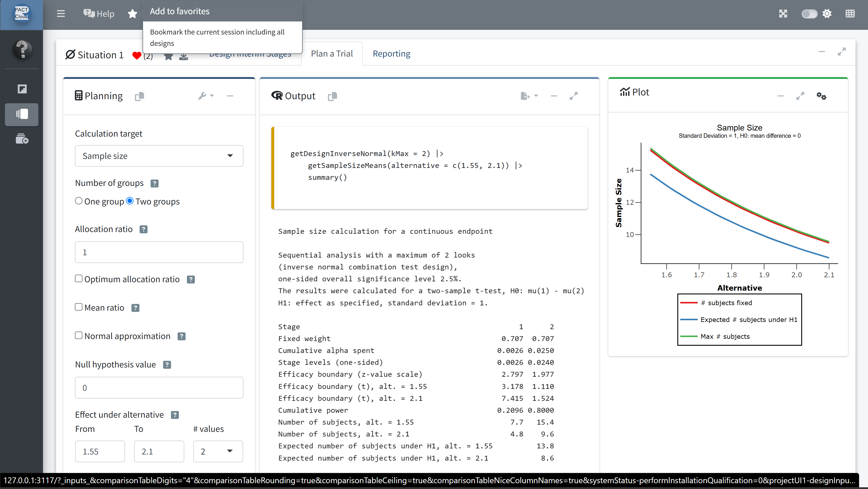The image size is (868, 489).
Task: Click the From effect input showing 1.55
Action: coord(100,451)
